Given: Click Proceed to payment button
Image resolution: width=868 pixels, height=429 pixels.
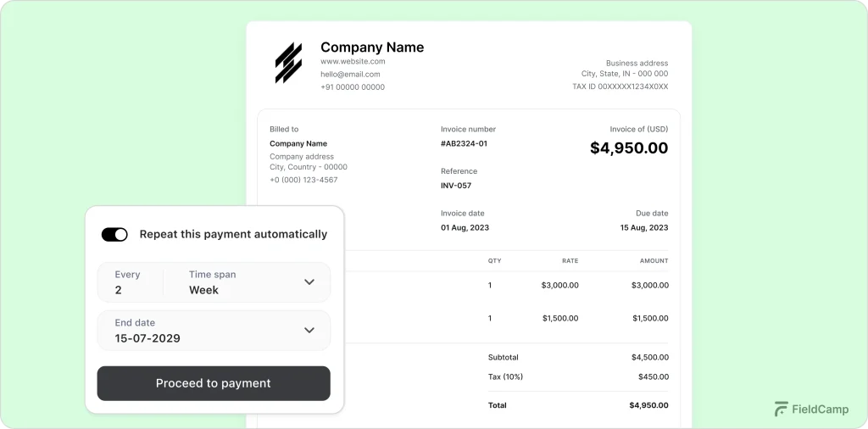Looking at the screenshot, I should pyautogui.click(x=214, y=383).
